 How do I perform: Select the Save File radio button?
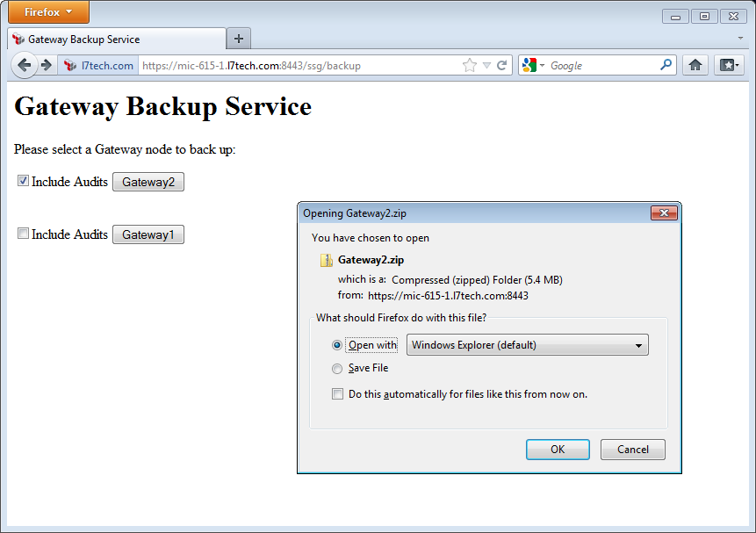point(337,369)
